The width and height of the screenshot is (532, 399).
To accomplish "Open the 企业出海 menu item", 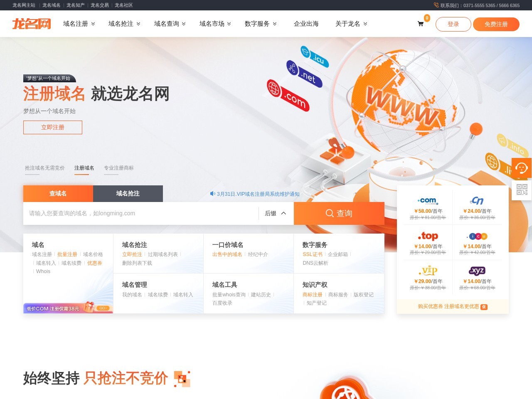I will point(306,24).
